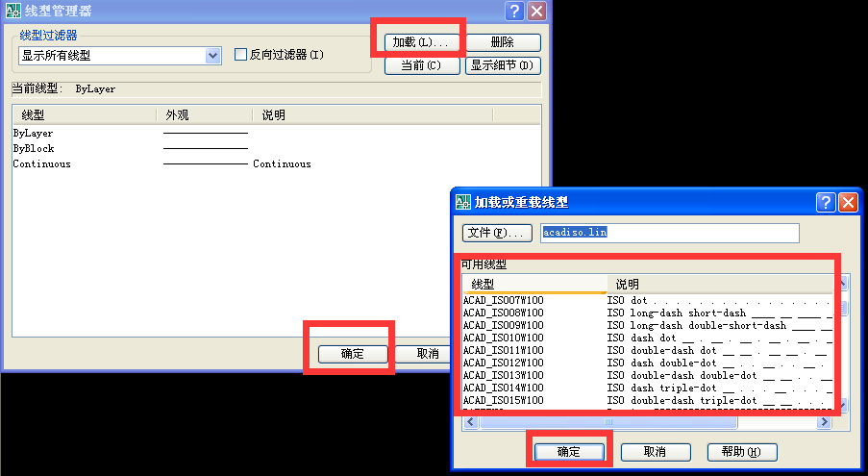Image resolution: width=868 pixels, height=476 pixels.
Task: Cancel the Linetype Manager dialog with 取消
Action: click(425, 354)
